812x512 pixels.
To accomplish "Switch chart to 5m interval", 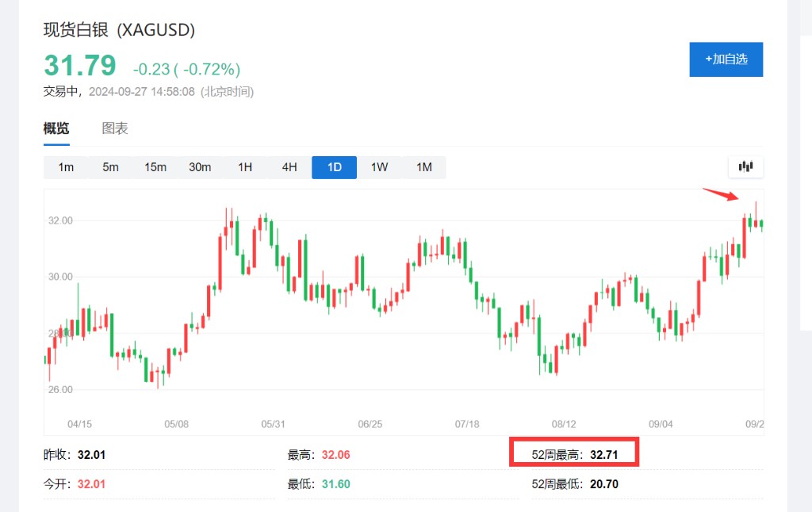I will pos(110,167).
